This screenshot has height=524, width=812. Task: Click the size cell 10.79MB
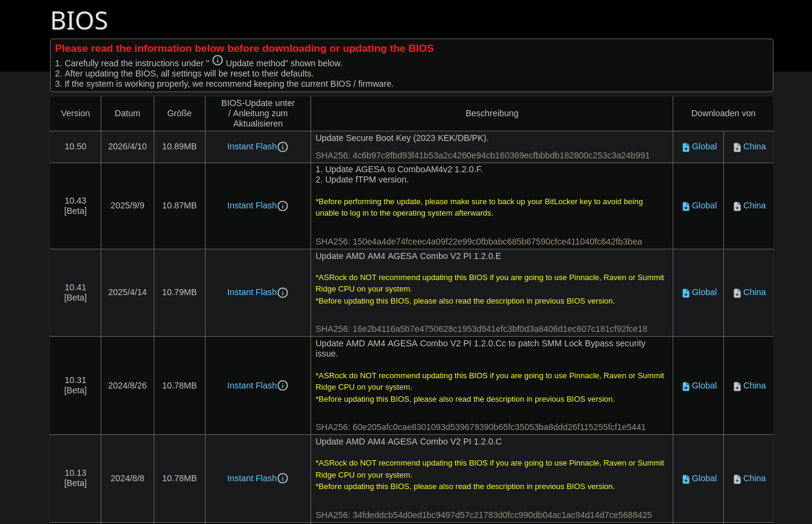coord(180,292)
